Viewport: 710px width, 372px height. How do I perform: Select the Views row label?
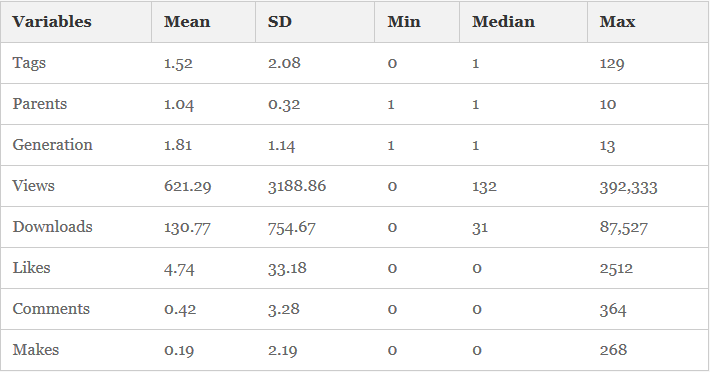[x=34, y=186]
